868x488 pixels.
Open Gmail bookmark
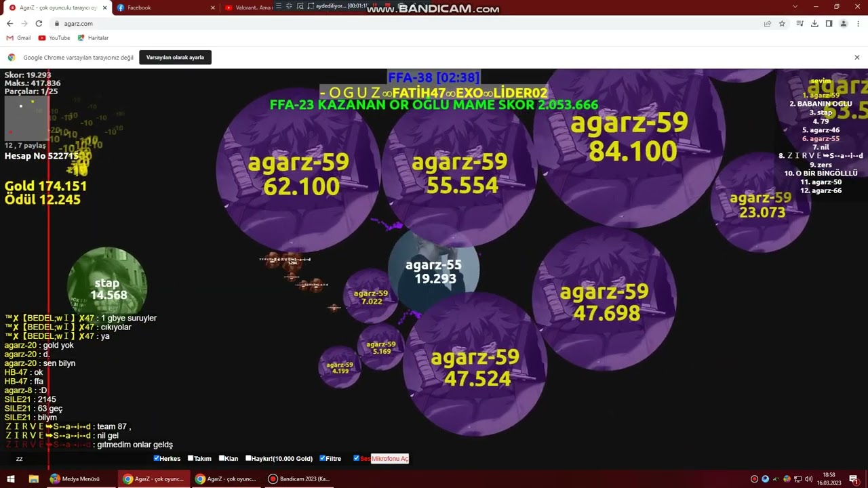[x=18, y=38]
